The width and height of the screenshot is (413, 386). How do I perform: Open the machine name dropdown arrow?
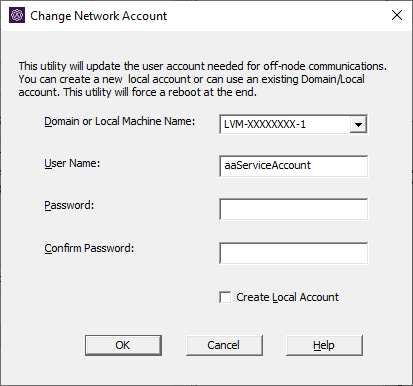[358, 125]
